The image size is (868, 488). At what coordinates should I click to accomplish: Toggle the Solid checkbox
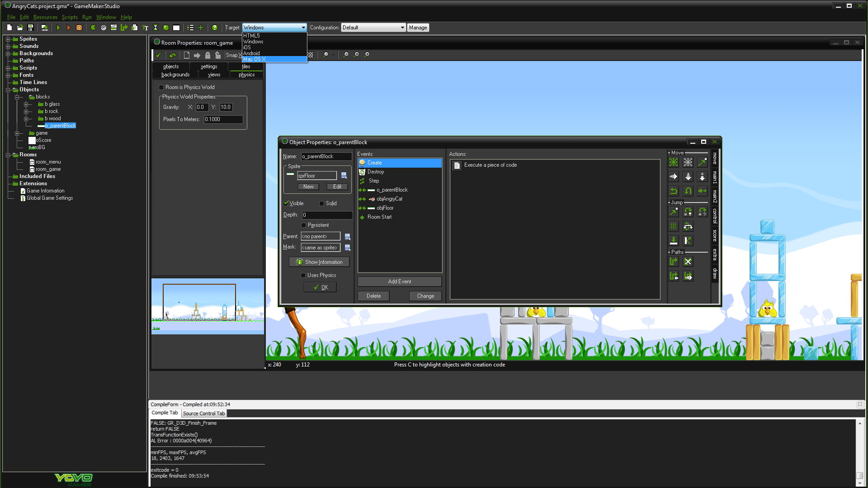tap(321, 203)
